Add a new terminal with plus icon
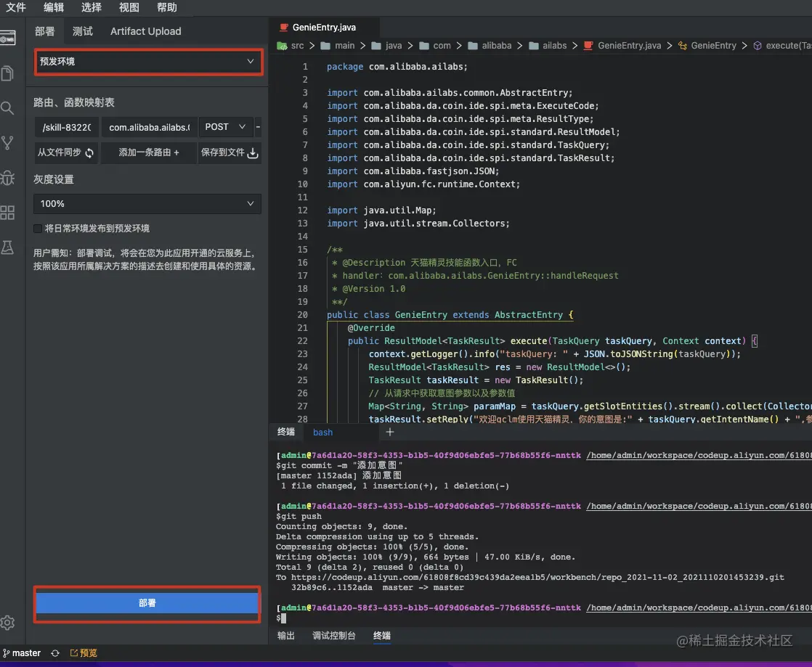The width and height of the screenshot is (812, 667). tap(389, 432)
